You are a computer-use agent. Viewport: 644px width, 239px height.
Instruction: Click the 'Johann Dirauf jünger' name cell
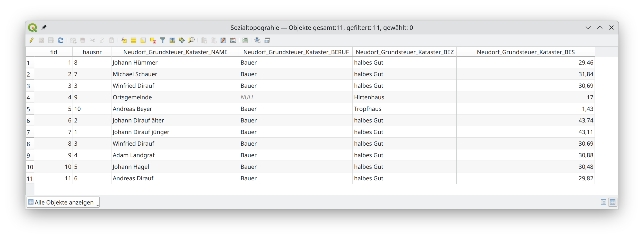tap(141, 132)
